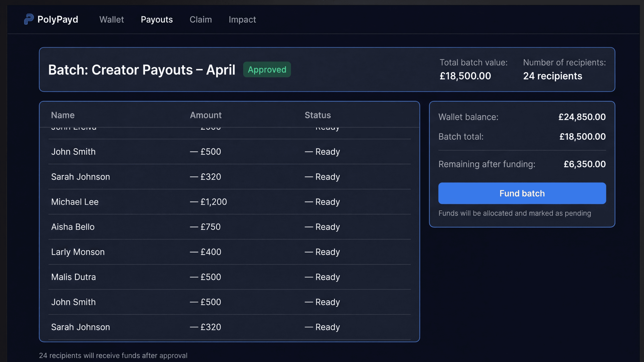Click the 24 recipients footer text
The image size is (644, 362).
tap(113, 355)
